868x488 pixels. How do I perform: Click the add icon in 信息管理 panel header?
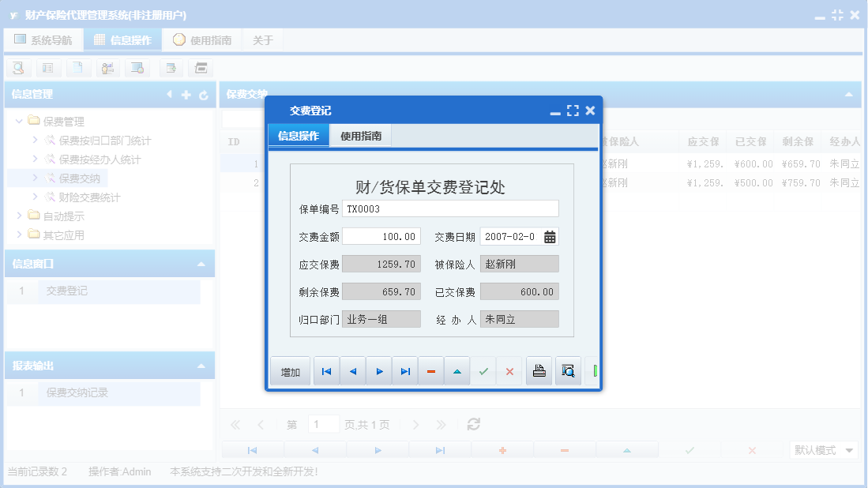186,95
